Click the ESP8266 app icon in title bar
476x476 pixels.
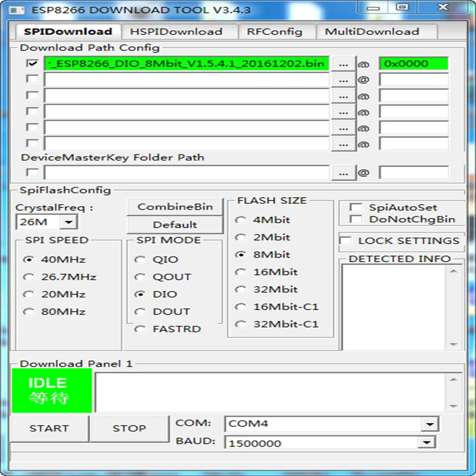pos(16,10)
